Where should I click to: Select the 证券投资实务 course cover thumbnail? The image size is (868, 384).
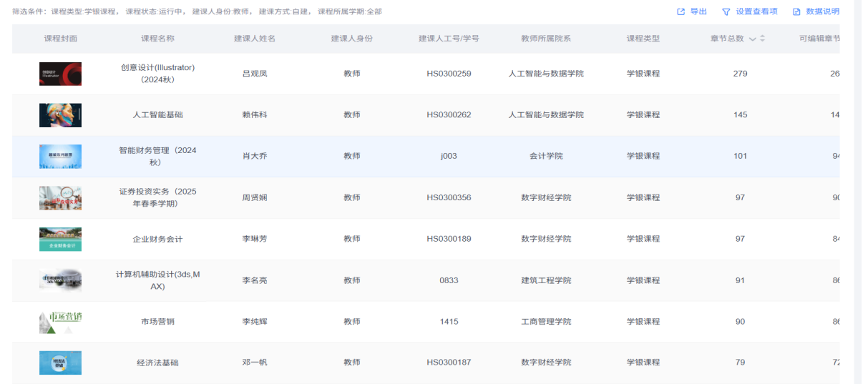[60, 198]
